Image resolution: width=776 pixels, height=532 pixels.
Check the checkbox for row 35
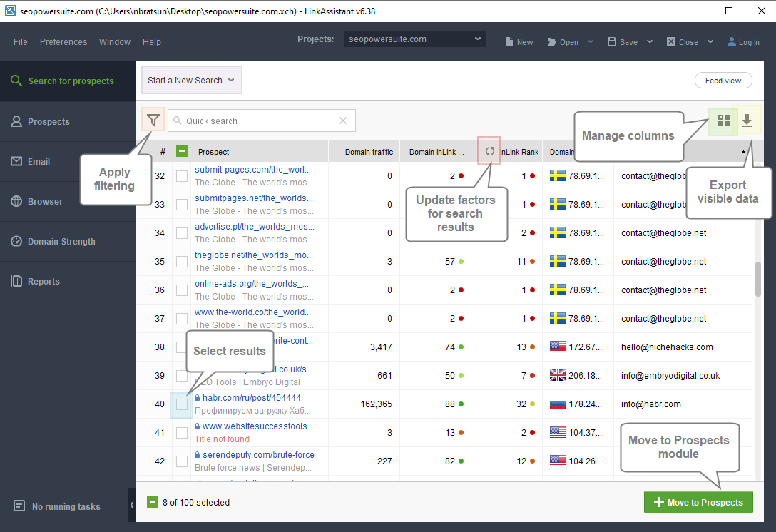(182, 261)
